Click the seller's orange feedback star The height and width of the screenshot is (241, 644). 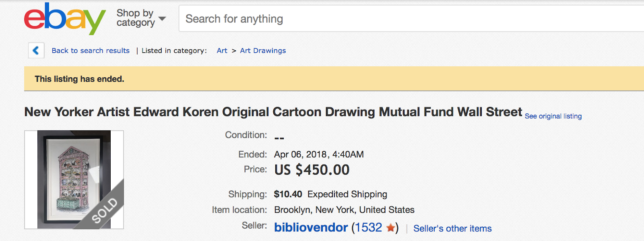point(390,228)
